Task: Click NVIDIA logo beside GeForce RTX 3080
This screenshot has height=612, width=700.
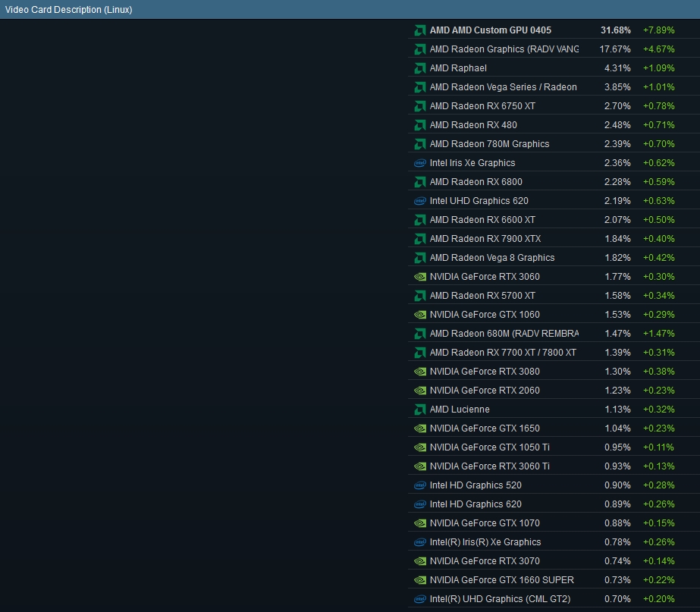Action: pos(419,372)
